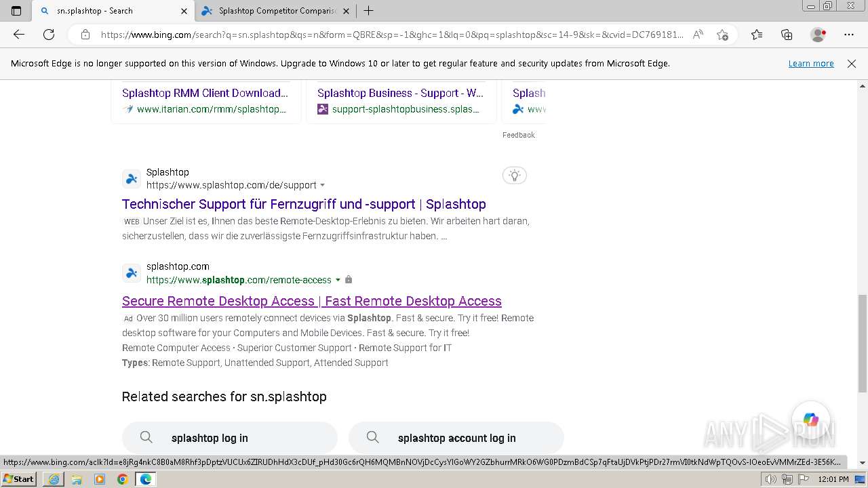Screen dimensions: 868x488
Task: Click the address bar URL field
Action: [392, 35]
